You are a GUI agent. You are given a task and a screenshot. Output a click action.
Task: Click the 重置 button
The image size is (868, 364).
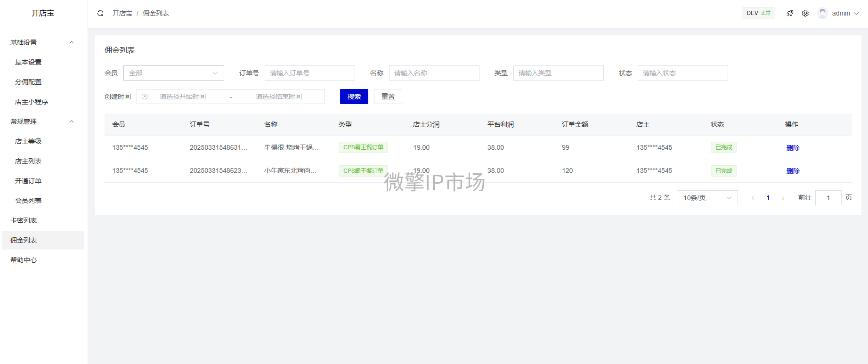pos(388,97)
